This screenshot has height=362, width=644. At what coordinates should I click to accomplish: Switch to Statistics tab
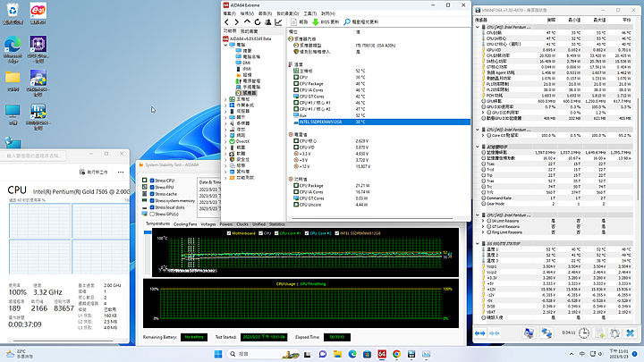[x=276, y=224]
